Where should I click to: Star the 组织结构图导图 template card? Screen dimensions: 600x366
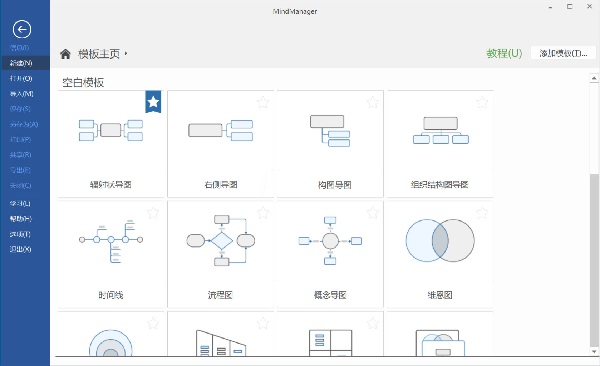click(x=482, y=102)
